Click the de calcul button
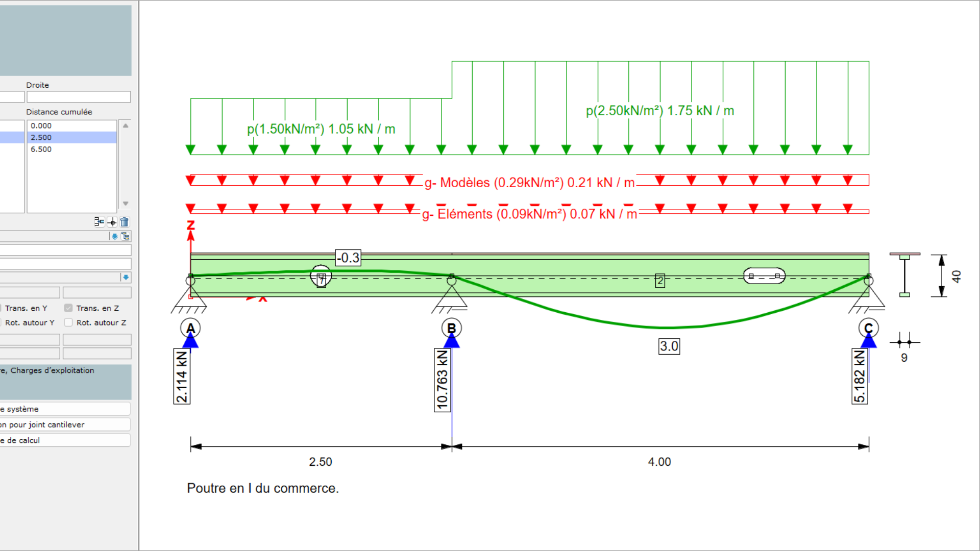 64,440
